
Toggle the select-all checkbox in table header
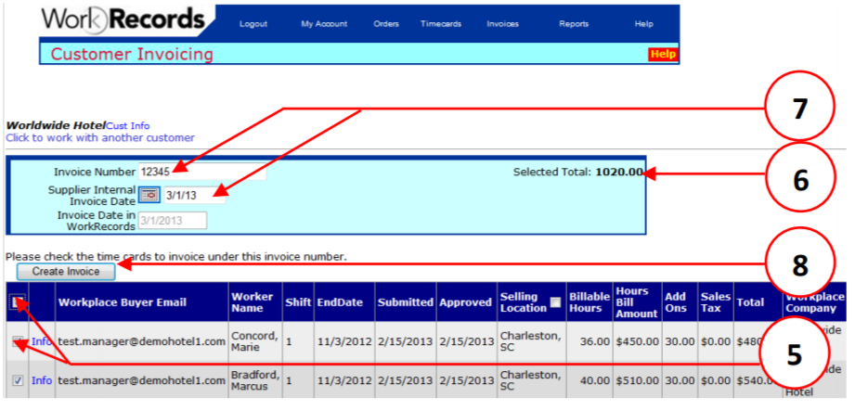point(17,301)
